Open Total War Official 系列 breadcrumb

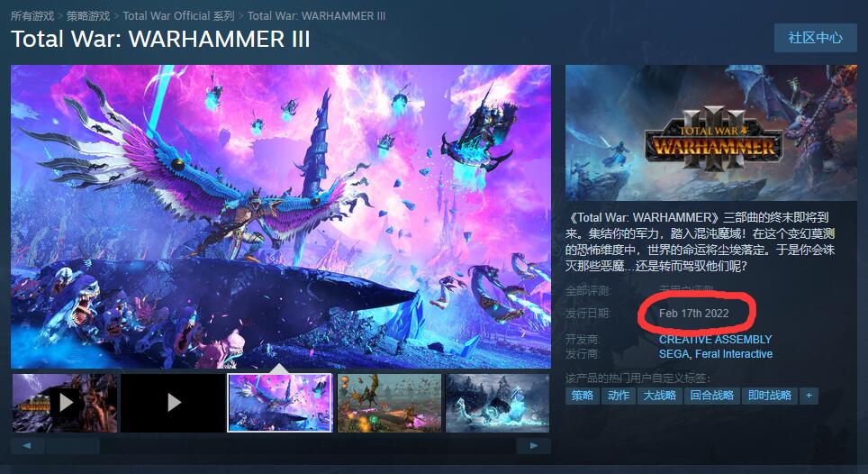(x=178, y=16)
